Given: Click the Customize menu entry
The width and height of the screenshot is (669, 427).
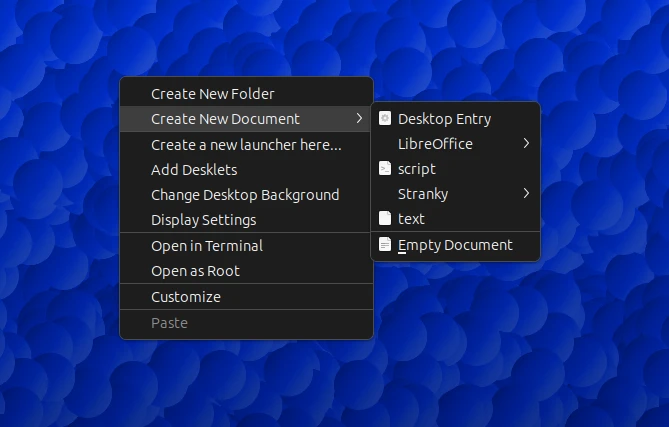Looking at the screenshot, I should coord(186,297).
